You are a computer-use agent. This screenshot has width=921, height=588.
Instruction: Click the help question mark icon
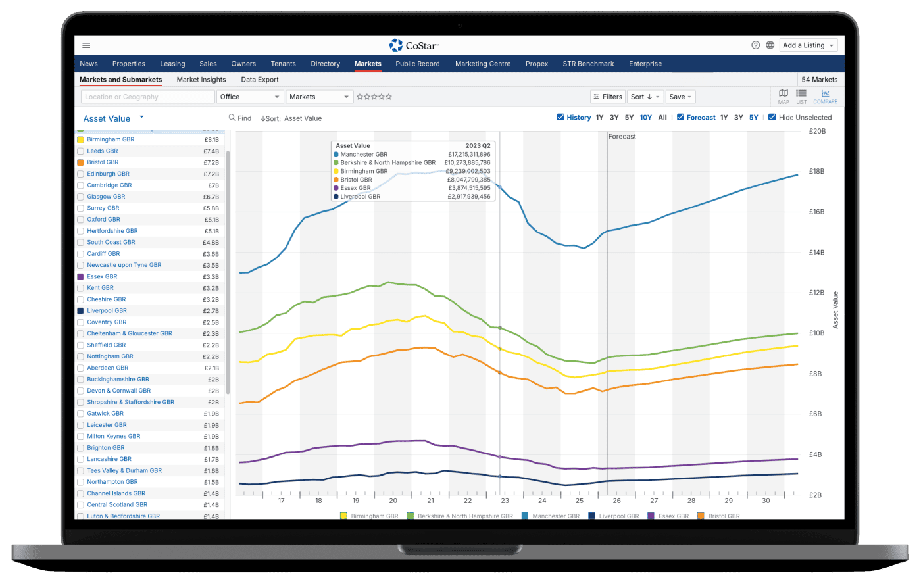point(755,45)
